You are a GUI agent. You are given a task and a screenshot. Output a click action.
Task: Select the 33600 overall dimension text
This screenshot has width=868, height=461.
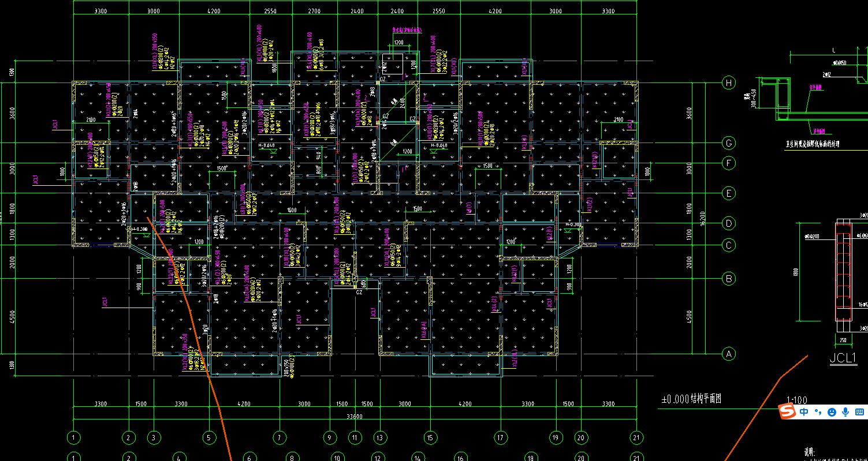(355, 417)
